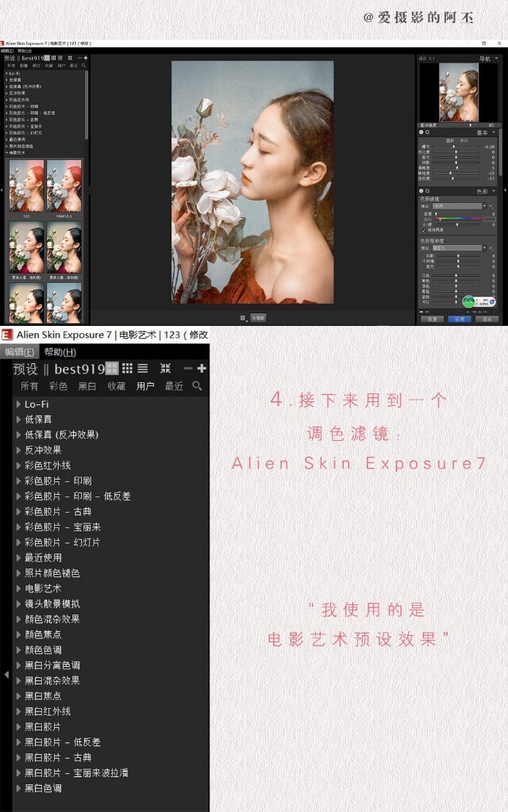Click the navigator preview thumbnail

(x=459, y=92)
